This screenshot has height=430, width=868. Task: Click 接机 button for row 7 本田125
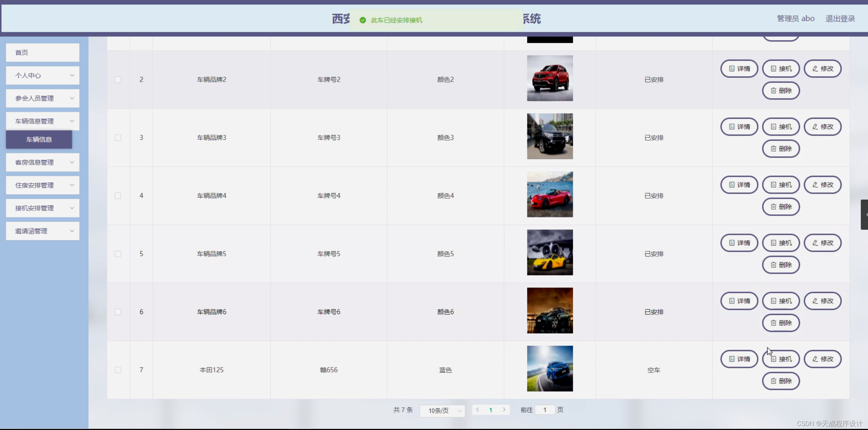(x=781, y=359)
